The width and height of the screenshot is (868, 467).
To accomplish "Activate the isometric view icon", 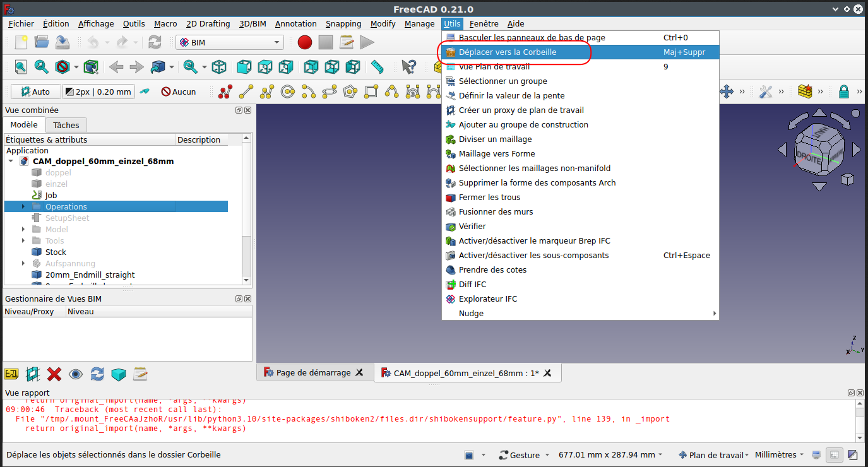I will 218,66.
